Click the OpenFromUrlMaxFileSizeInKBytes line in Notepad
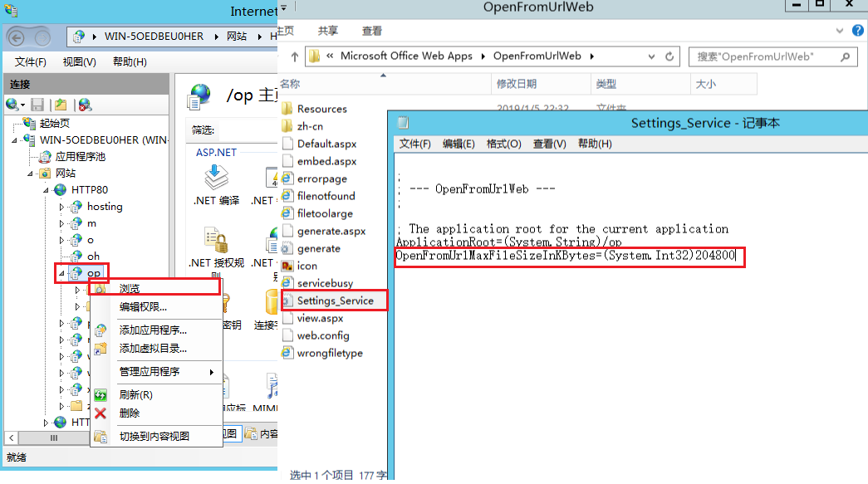Image resolution: width=868 pixels, height=484 pixels. (565, 256)
